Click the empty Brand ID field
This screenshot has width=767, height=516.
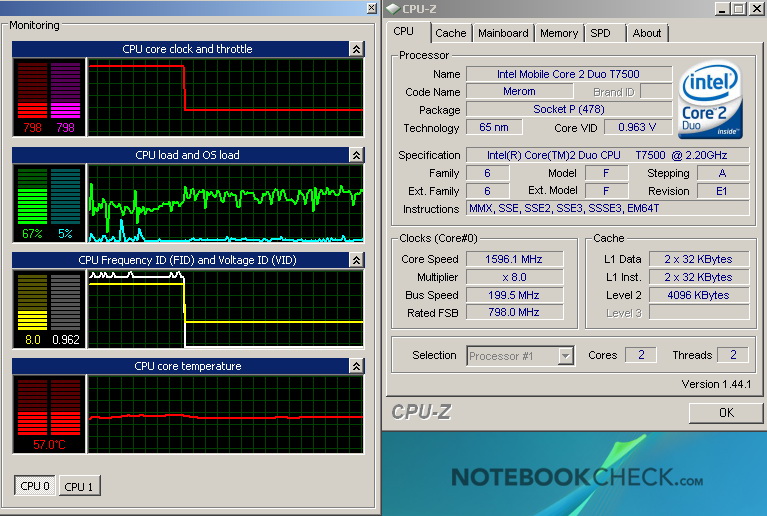656,91
